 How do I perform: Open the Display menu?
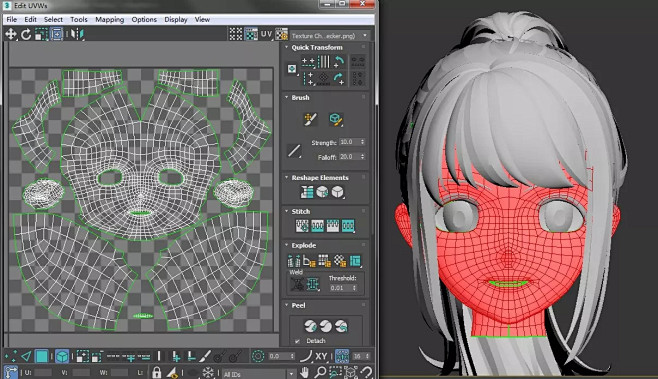(x=176, y=19)
